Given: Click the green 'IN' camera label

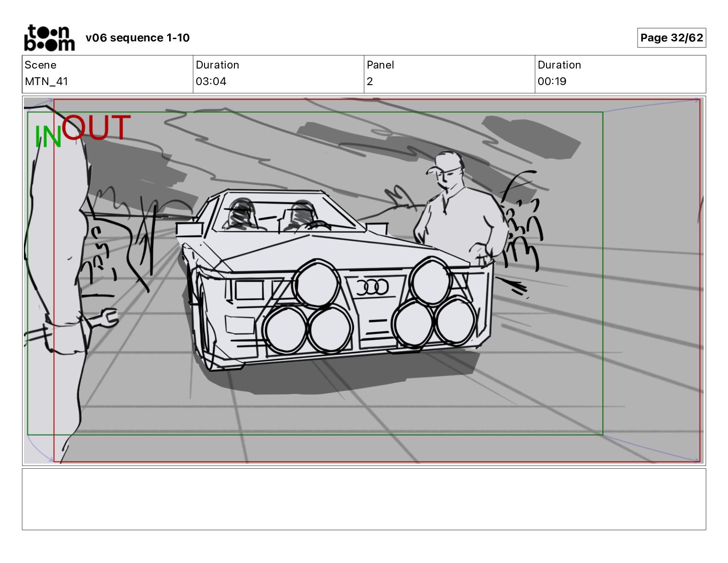Looking at the screenshot, I should (48, 137).
